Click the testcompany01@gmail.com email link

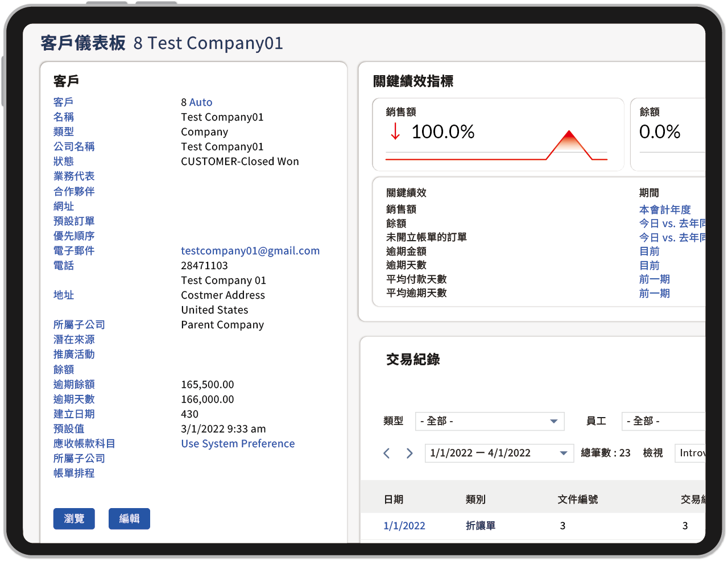click(250, 251)
